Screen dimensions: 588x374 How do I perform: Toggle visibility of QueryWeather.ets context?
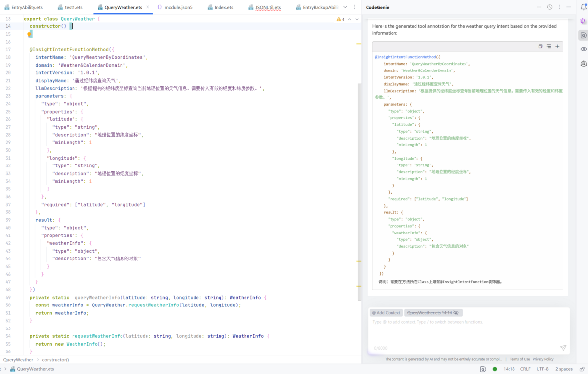coord(456,313)
